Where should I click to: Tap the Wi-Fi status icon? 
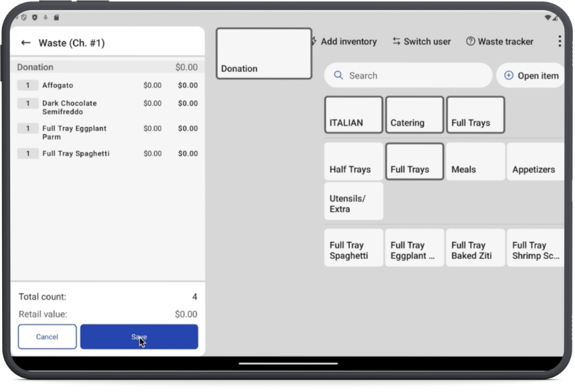(548, 17)
